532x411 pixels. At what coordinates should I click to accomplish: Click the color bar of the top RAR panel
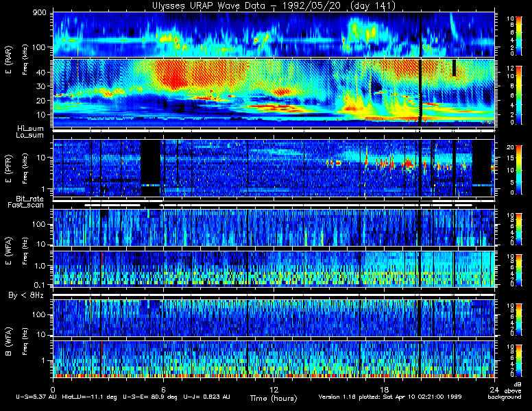pyautogui.click(x=519, y=35)
